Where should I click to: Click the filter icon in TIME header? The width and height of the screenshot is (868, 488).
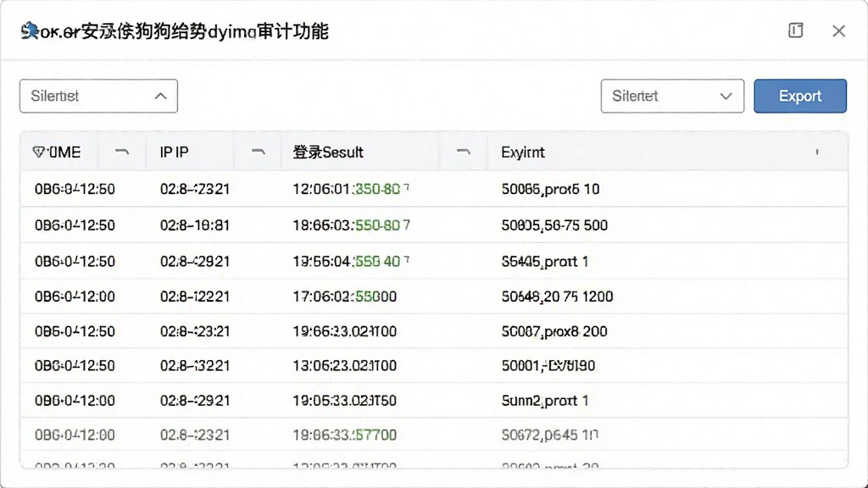tap(38, 152)
